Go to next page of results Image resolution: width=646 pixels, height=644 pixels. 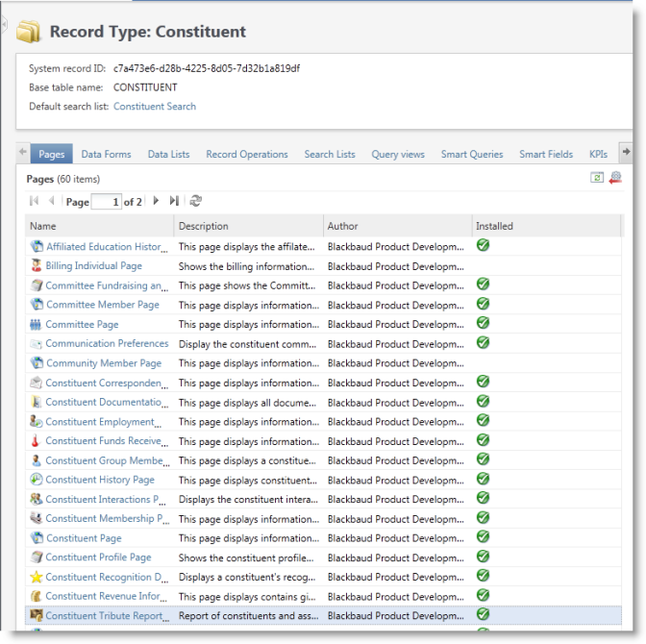157,201
